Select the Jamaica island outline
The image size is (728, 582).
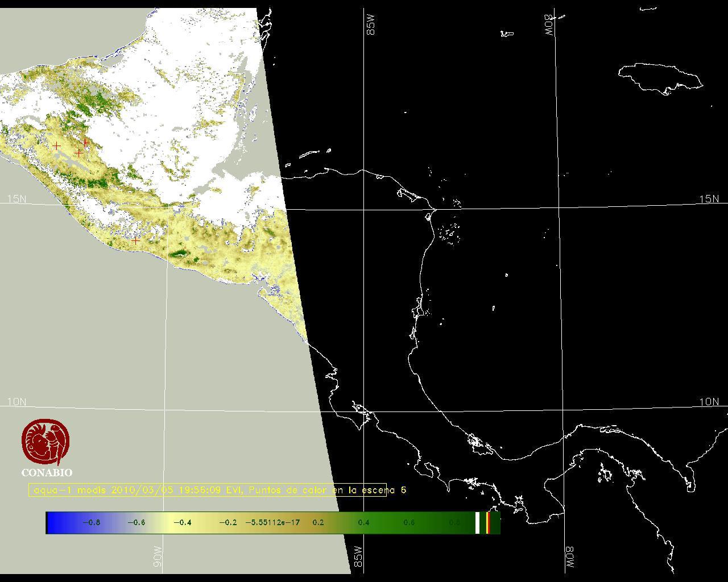(x=660, y=77)
